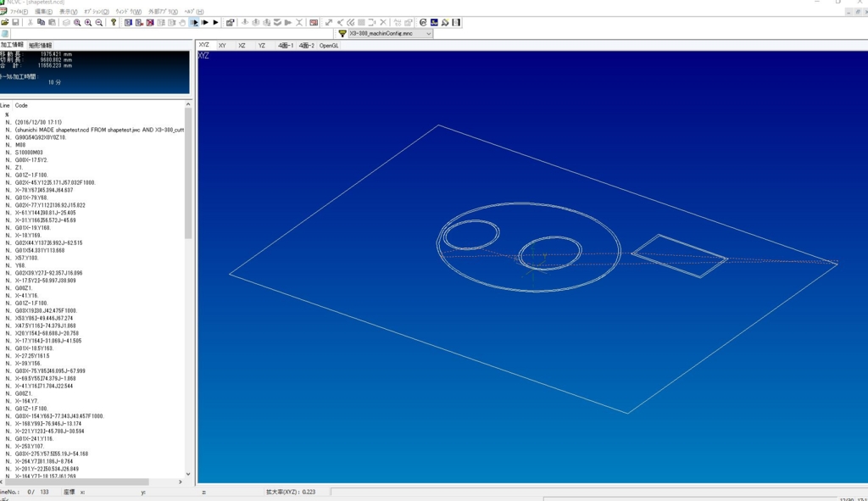Open the ウィンドウ(W) menu

[129, 11]
